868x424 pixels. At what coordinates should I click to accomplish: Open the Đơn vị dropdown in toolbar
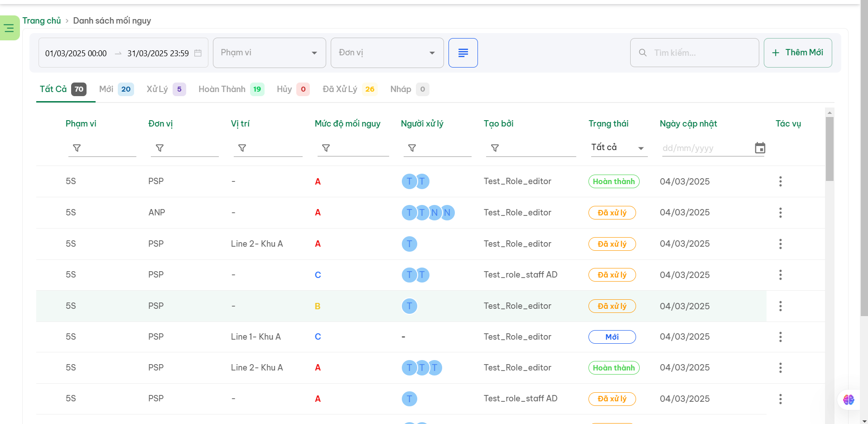[387, 53]
